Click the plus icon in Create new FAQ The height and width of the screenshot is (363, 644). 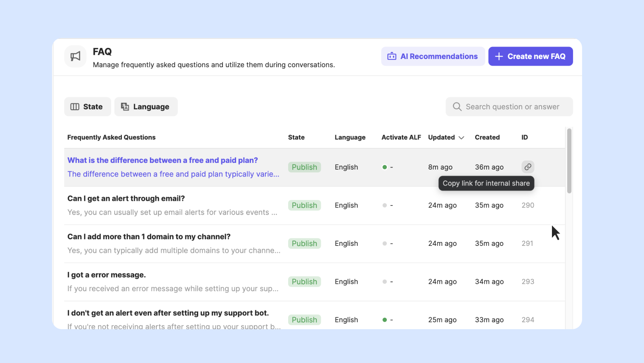[x=499, y=57]
